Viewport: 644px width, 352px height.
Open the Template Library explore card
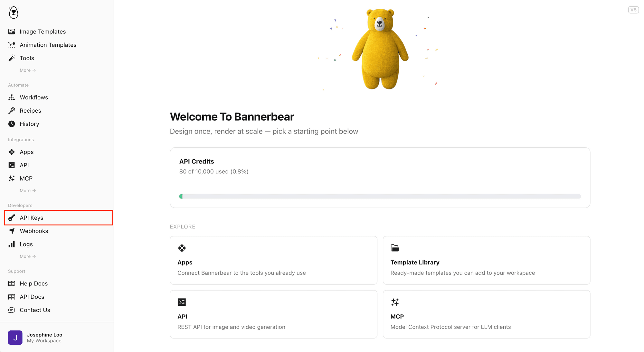pos(486,260)
